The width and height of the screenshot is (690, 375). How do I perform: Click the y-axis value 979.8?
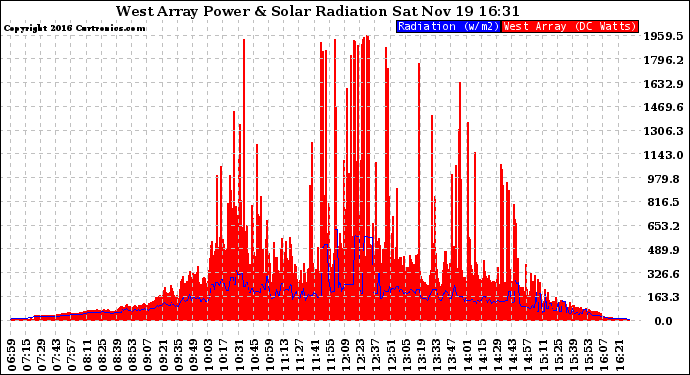pos(664,179)
